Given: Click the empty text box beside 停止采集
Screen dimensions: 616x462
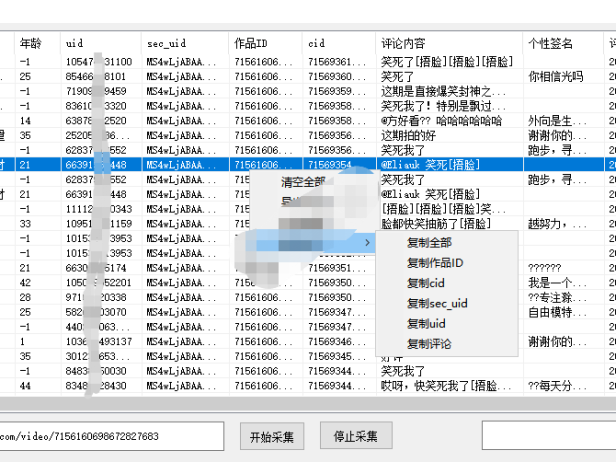Looking at the screenshot, I should (549, 435).
